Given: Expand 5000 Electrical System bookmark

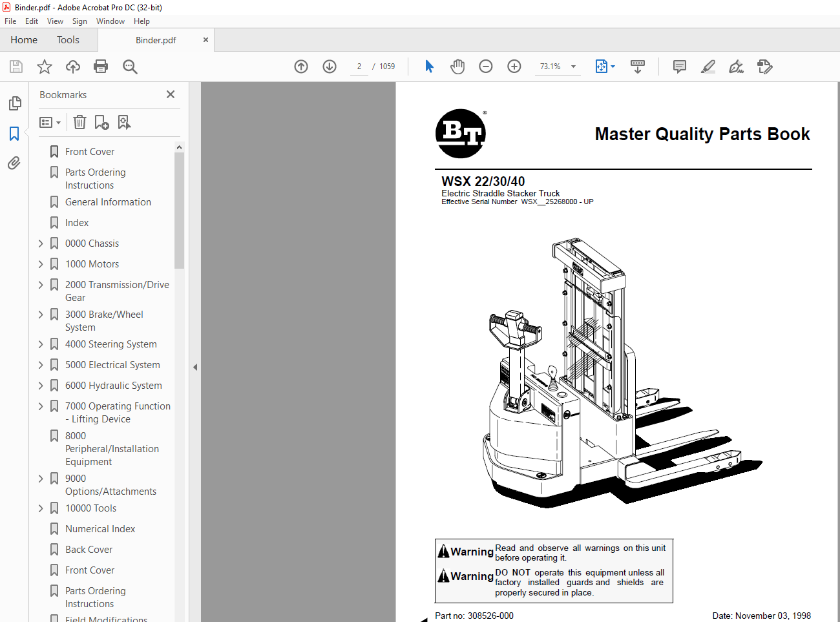Looking at the screenshot, I should pyautogui.click(x=41, y=365).
